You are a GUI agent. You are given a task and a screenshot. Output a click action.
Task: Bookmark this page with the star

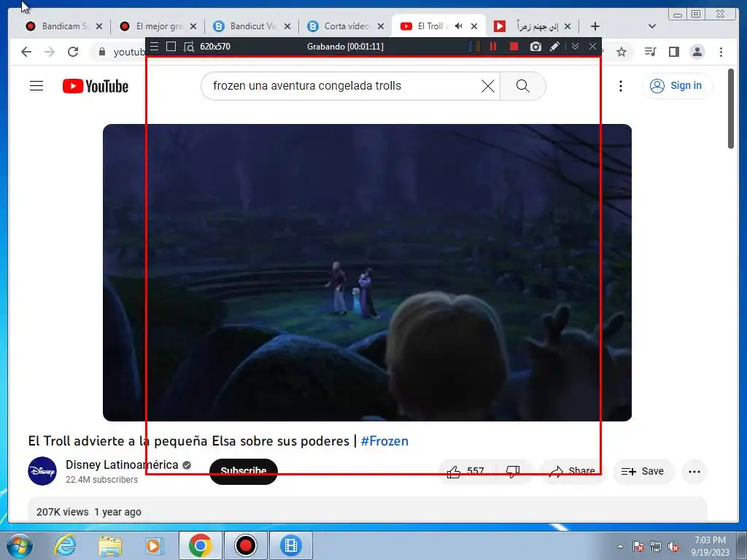(x=622, y=52)
